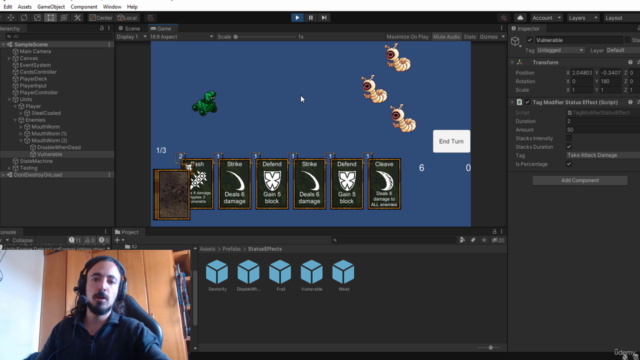The image size is (640, 360).
Task: Collapse the MouthWorm (2) object
Action: (x=21, y=140)
